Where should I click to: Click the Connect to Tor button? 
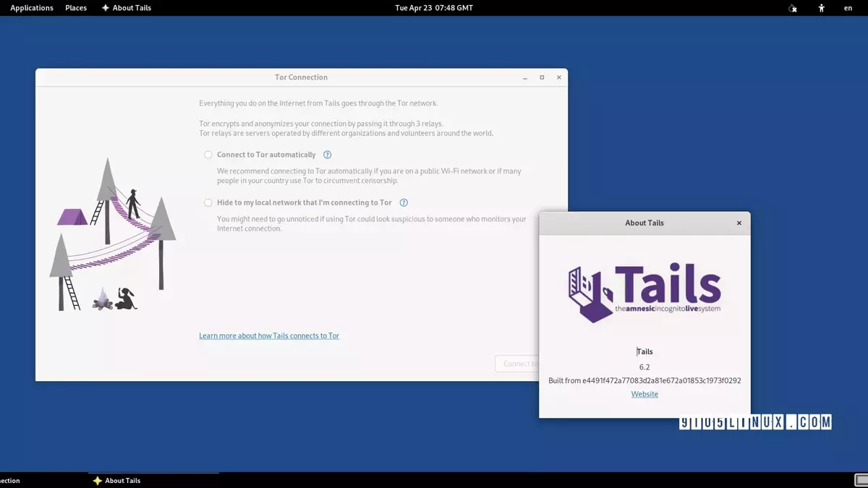pyautogui.click(x=517, y=364)
